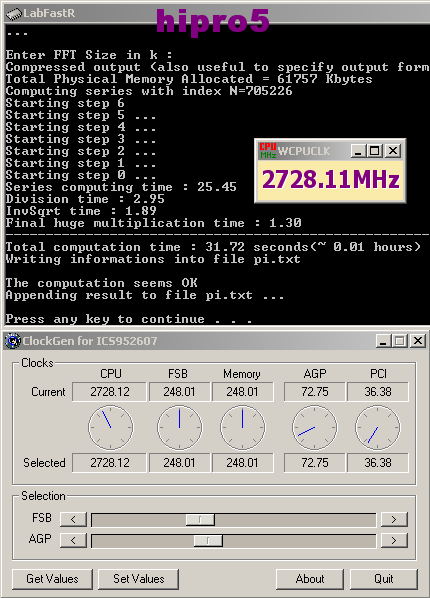430x598 pixels.
Task: Open the About dialog
Action: [x=310, y=579]
